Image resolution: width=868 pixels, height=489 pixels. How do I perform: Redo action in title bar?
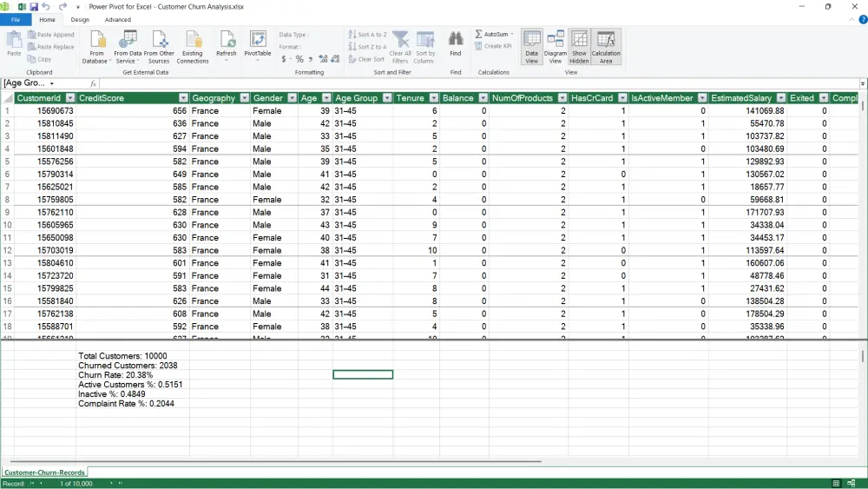(x=62, y=7)
